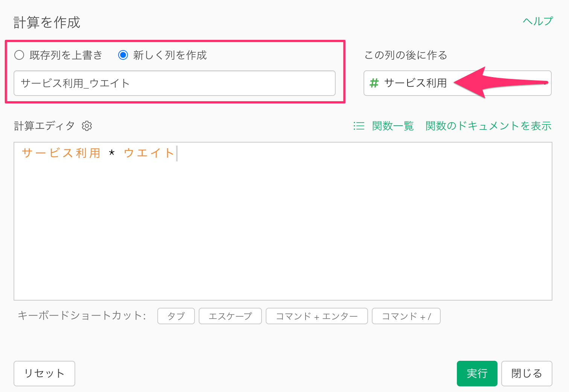The width and height of the screenshot is (569, 392).
Task: Click the コマンド + エンター shortcut button
Action: click(317, 316)
